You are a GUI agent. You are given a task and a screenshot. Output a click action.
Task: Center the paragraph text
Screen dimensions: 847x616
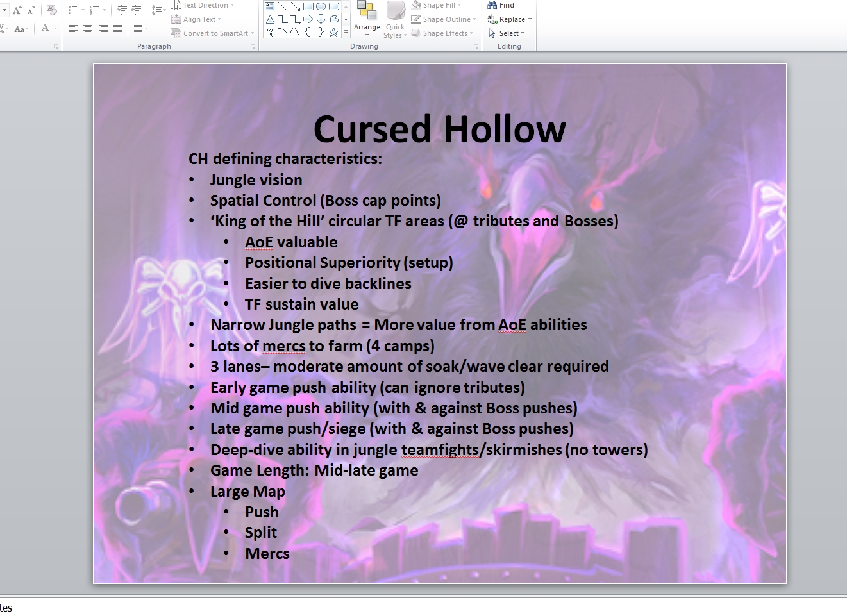point(88,28)
